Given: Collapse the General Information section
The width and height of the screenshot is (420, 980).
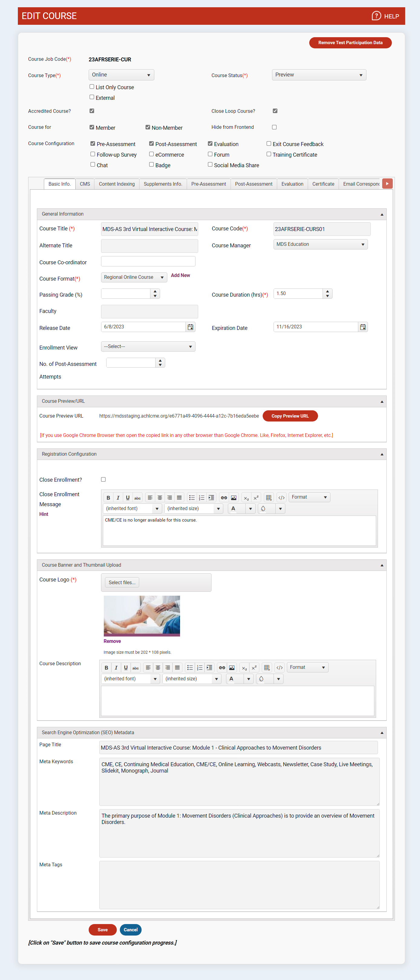Looking at the screenshot, I should point(382,214).
